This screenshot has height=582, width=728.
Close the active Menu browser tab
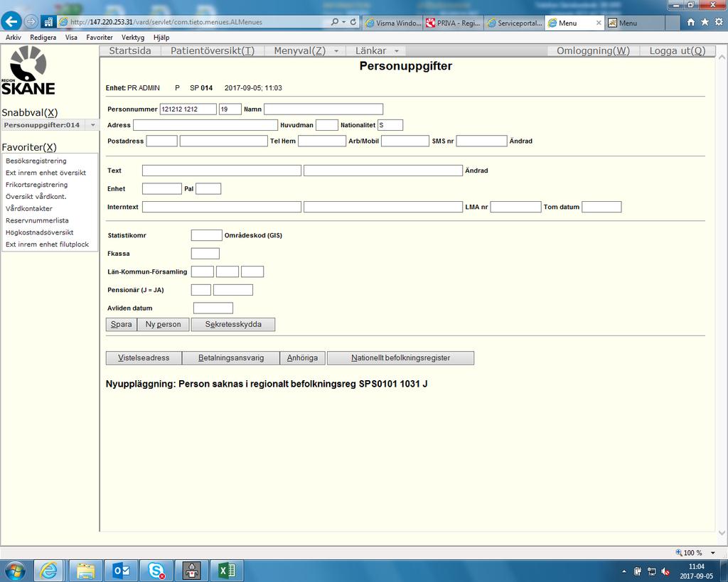pyautogui.click(x=599, y=23)
